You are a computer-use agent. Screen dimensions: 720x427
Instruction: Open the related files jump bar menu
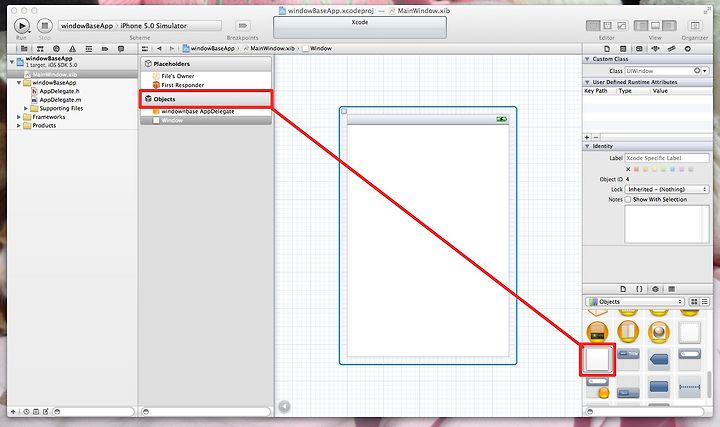[145, 49]
